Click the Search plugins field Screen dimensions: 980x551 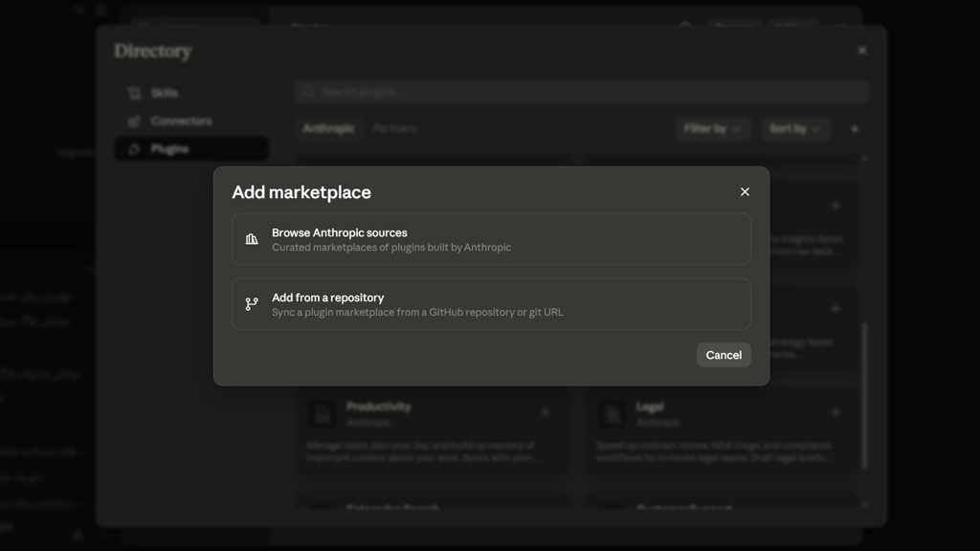[x=581, y=92]
